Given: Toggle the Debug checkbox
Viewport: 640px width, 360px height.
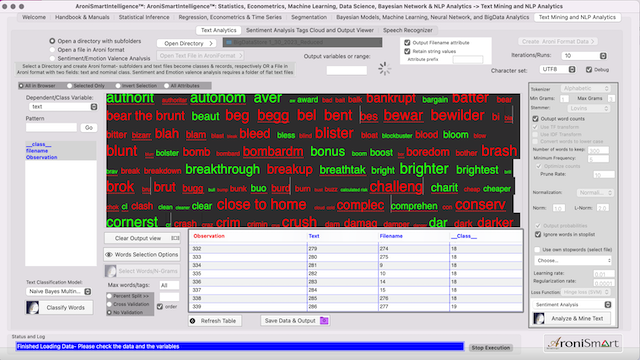Looking at the screenshot, I should pyautogui.click(x=589, y=70).
